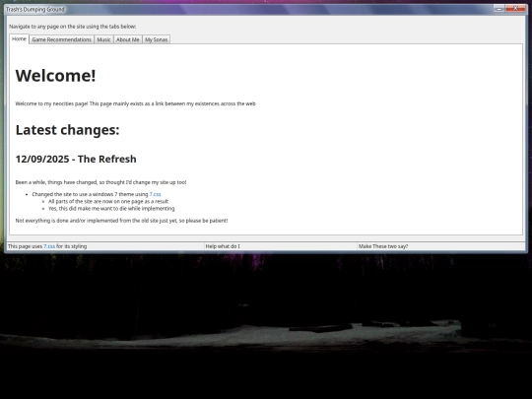The width and height of the screenshot is (532, 399).
Task: Open the Music tab
Action: 103,39
